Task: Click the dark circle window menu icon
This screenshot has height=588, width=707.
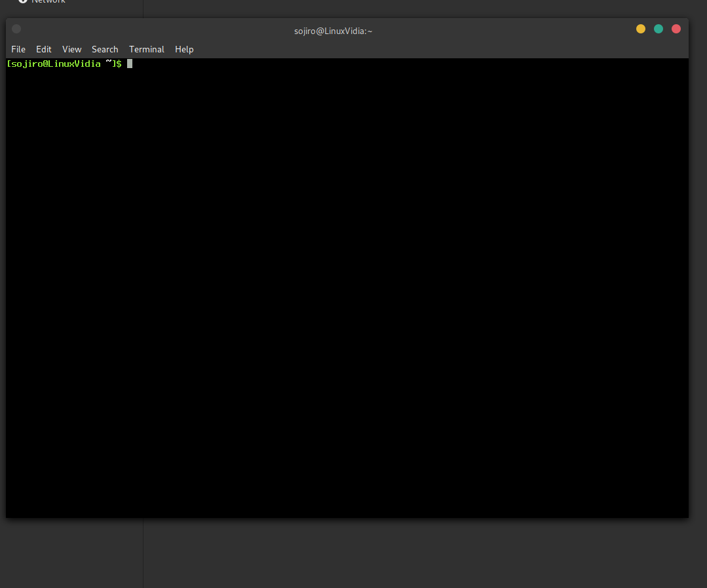Action: [x=16, y=29]
